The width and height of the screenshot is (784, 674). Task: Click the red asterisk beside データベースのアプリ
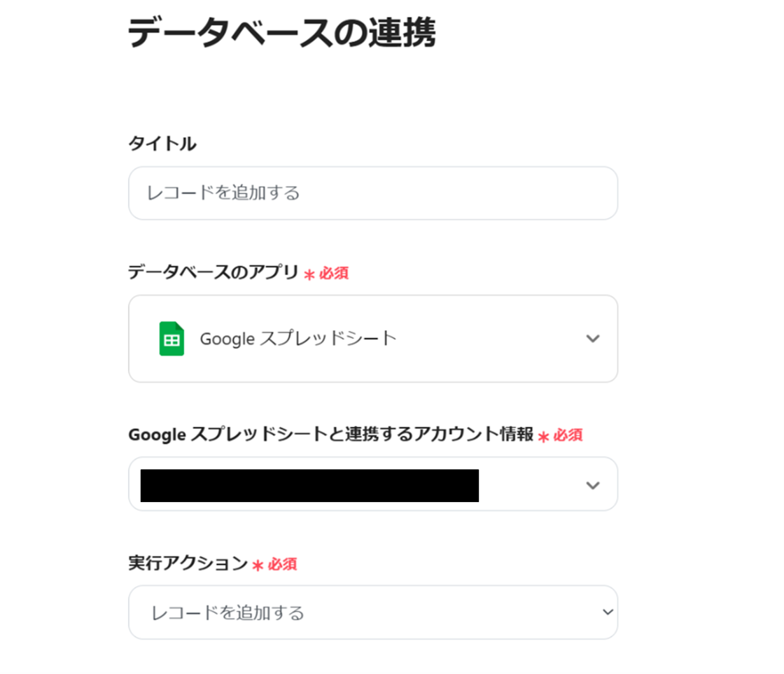click(309, 274)
